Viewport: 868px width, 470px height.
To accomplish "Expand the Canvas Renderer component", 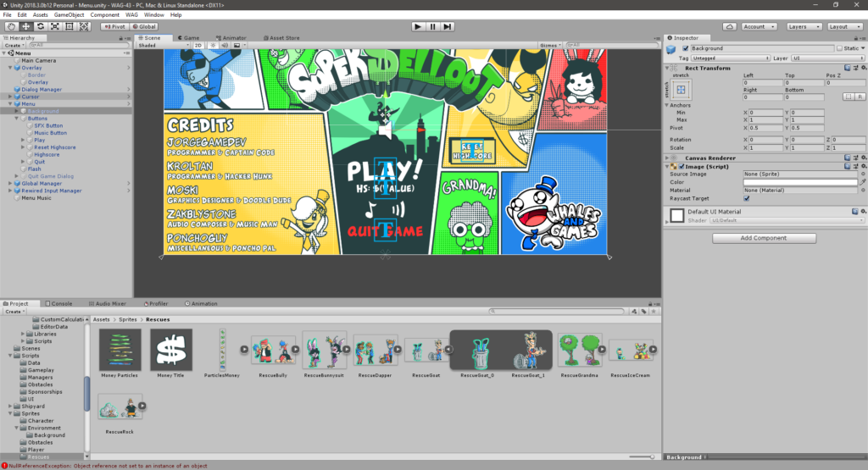I will point(667,158).
